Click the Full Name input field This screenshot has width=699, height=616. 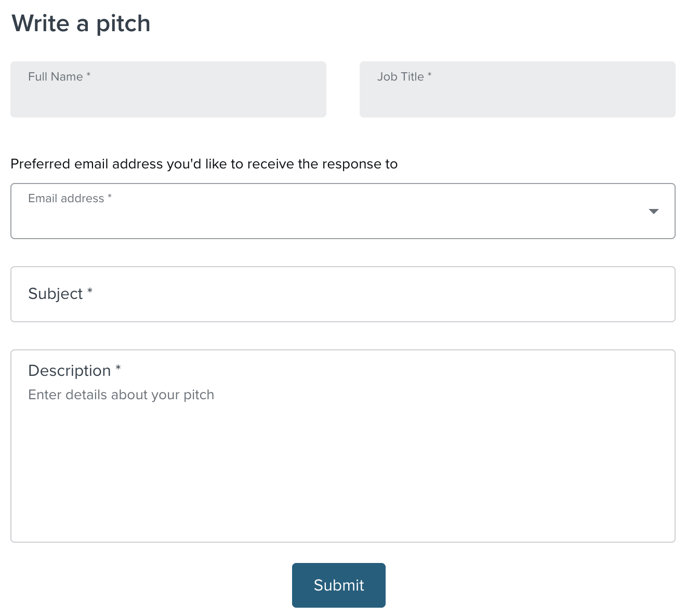click(168, 89)
